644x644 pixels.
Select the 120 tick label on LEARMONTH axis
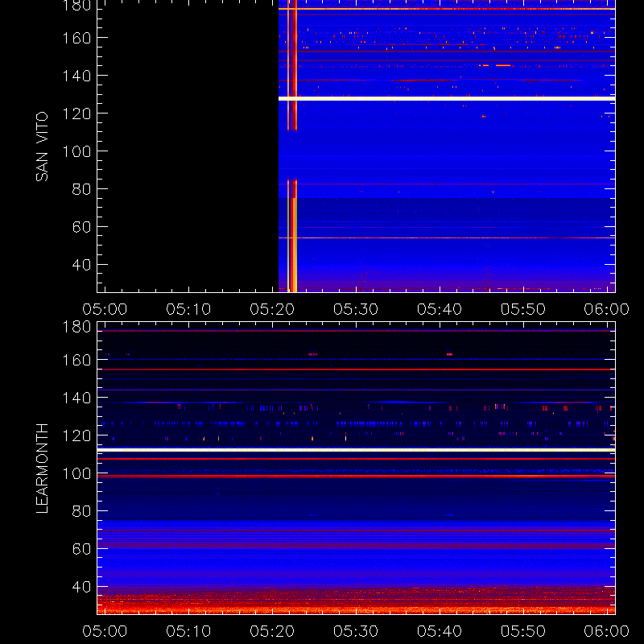[x=76, y=436]
